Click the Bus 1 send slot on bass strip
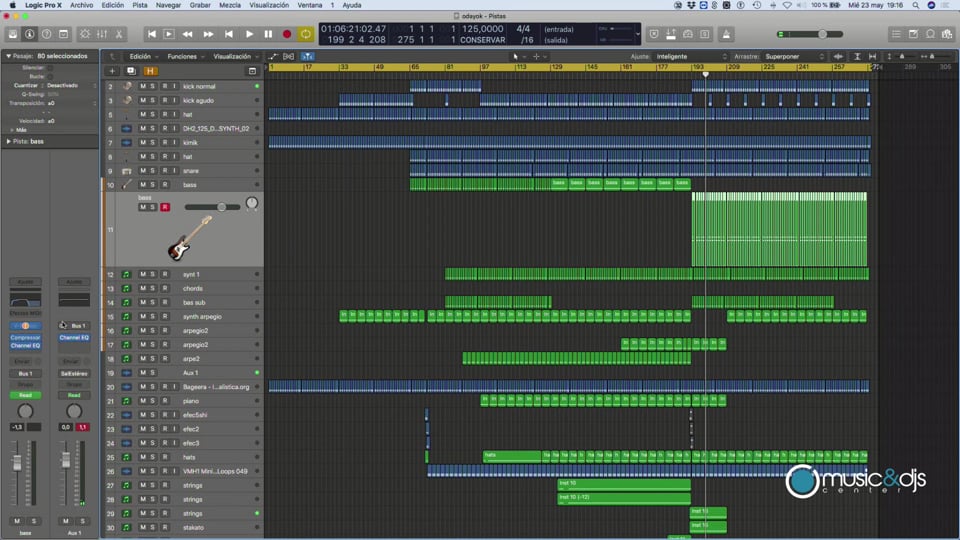Screen dimensions: 960x540 [x=25, y=373]
